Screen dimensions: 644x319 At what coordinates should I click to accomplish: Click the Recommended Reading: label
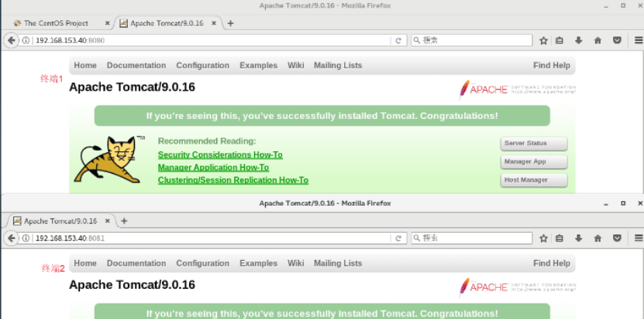point(207,141)
